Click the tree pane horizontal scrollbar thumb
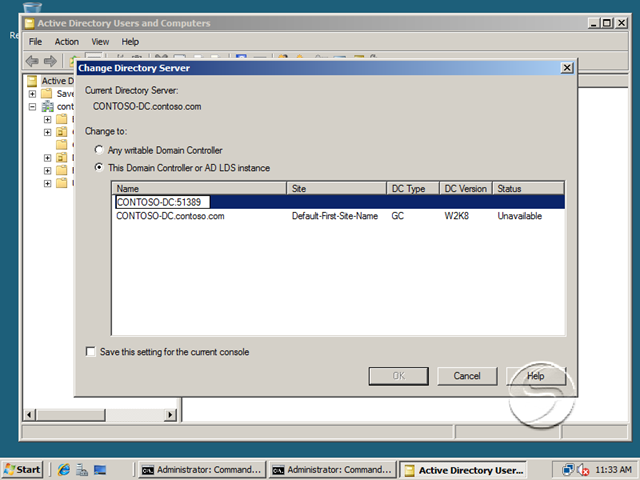The height and width of the screenshot is (480, 640). pyautogui.click(x=70, y=415)
